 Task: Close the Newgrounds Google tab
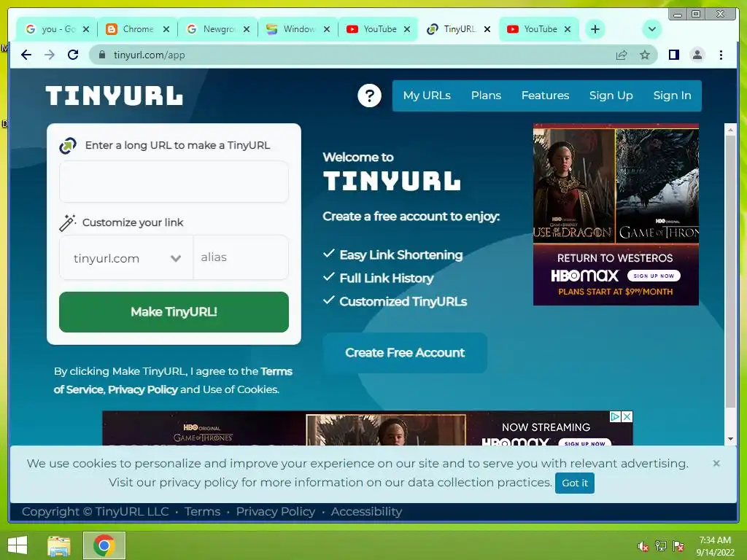tap(247, 29)
